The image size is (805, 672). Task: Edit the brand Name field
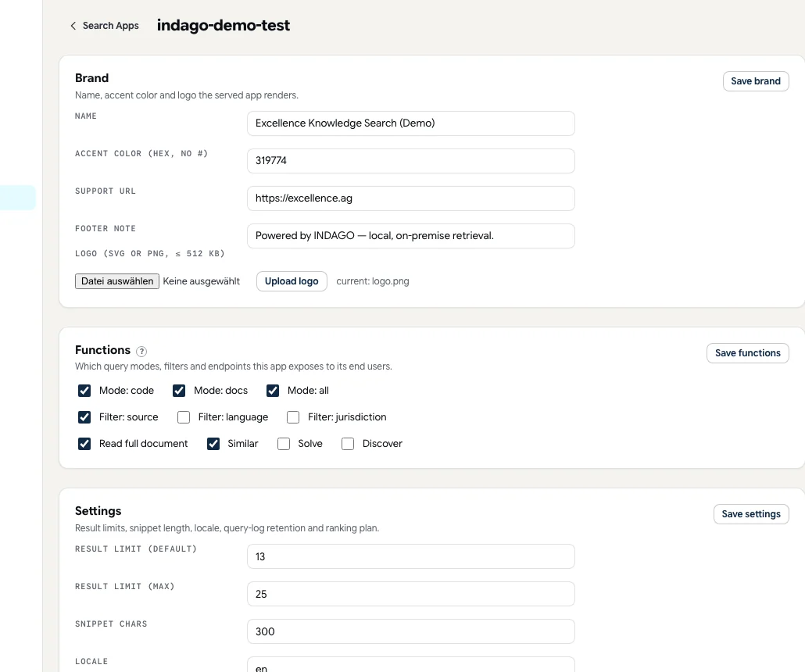pyautogui.click(x=411, y=123)
